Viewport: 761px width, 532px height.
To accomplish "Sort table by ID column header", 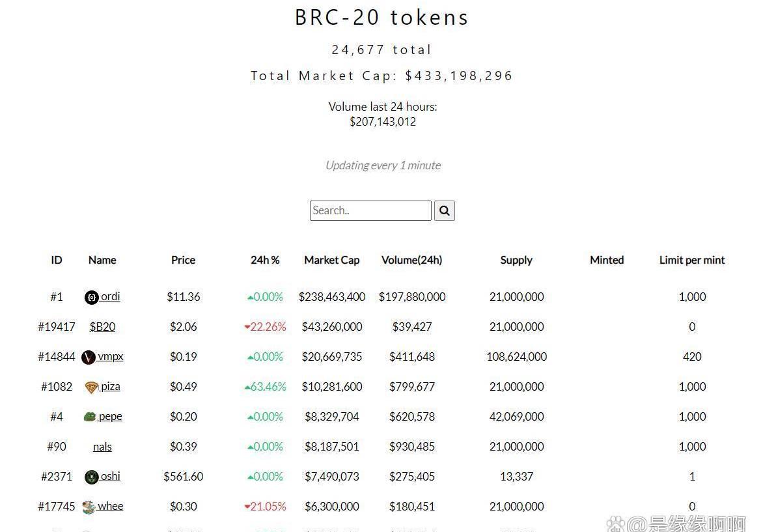I will tap(56, 260).
